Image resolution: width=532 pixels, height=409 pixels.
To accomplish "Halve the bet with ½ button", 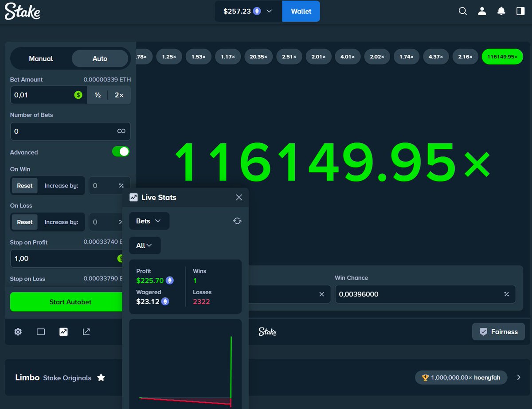I will [98, 95].
